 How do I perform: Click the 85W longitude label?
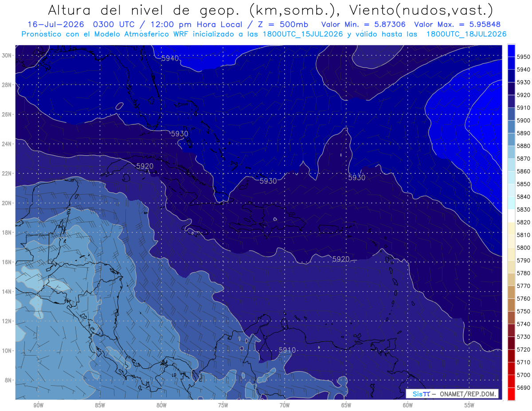pos(100,405)
